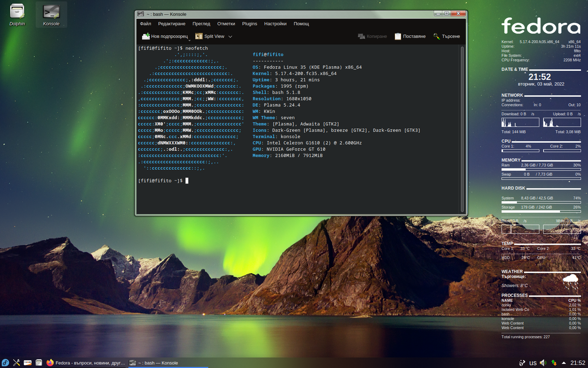Click the Konsole window title bar icon
Viewport: 588px width, 368px height.
(141, 14)
